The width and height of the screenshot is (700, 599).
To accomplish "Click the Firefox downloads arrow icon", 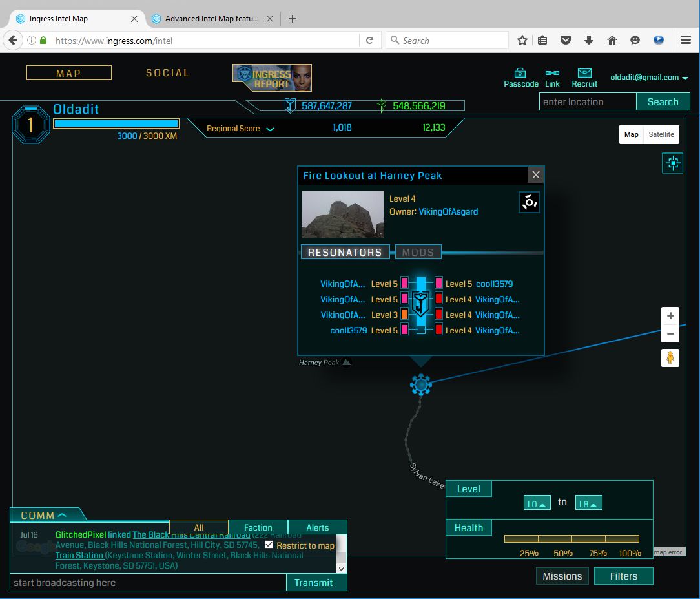I will pyautogui.click(x=588, y=40).
